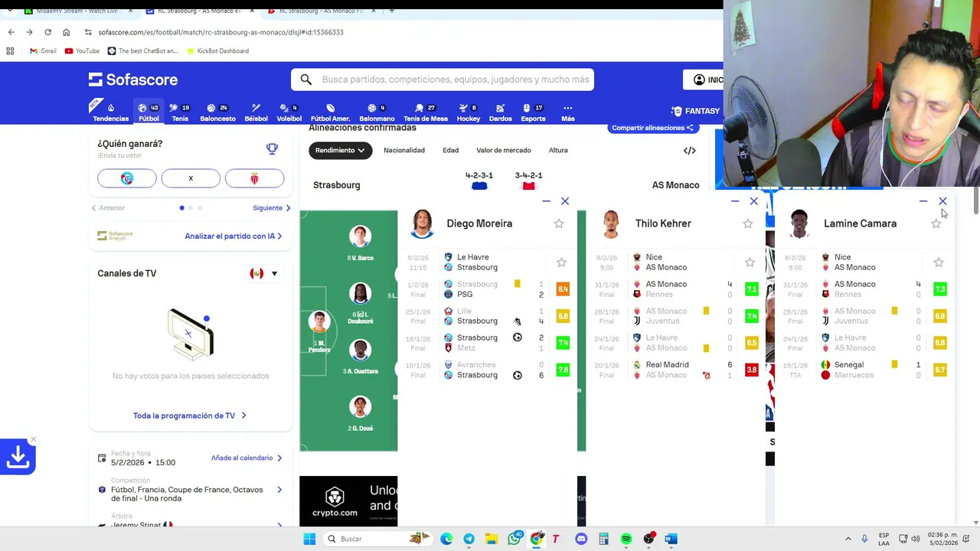
Task: Reload the page
Action: (47, 32)
